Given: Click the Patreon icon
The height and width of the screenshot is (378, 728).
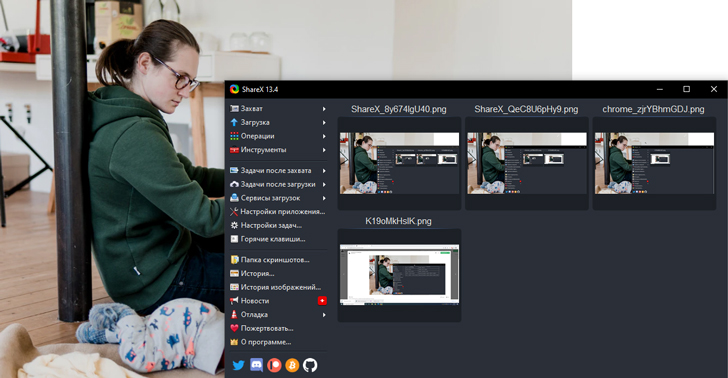Looking at the screenshot, I should 274,365.
